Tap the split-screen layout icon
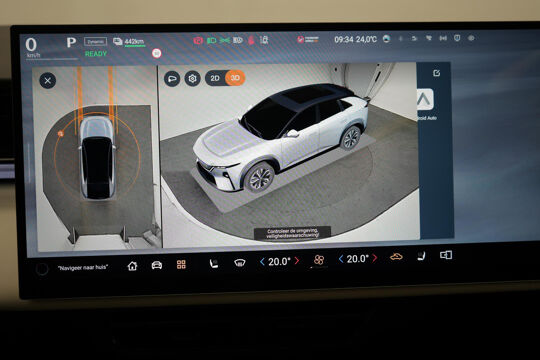 [x=446, y=255]
